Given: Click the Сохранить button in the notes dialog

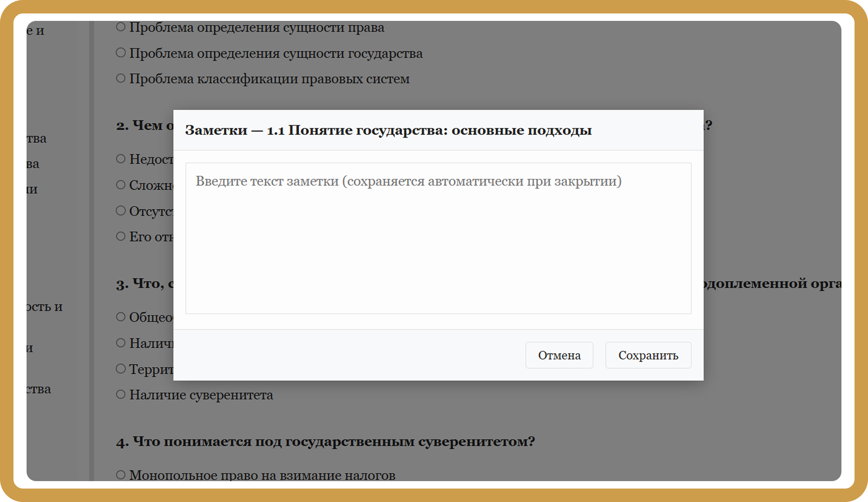Looking at the screenshot, I should coord(648,355).
